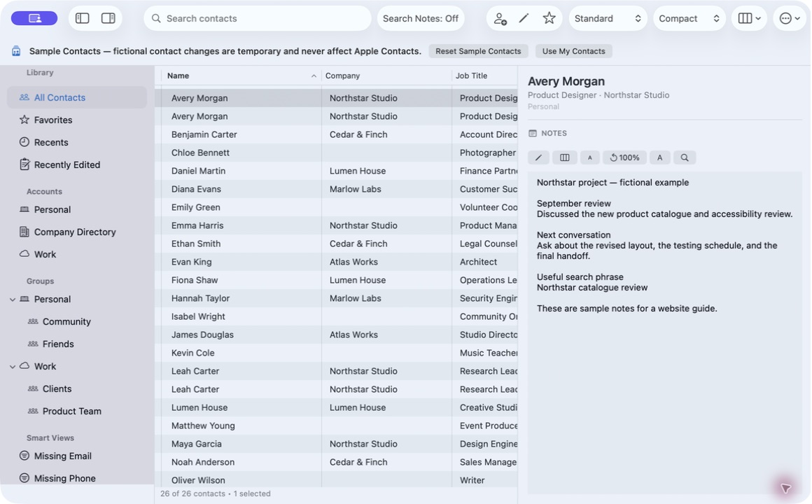Click the NOTES section header icon
Viewport: 812px width, 504px height.
point(533,133)
